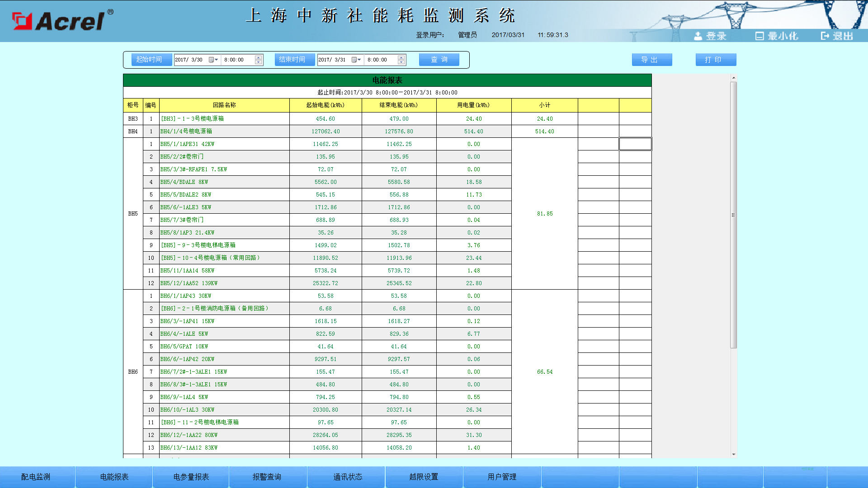Decrease end time with down arrow
Image resolution: width=868 pixels, height=488 pixels.
[401, 62]
